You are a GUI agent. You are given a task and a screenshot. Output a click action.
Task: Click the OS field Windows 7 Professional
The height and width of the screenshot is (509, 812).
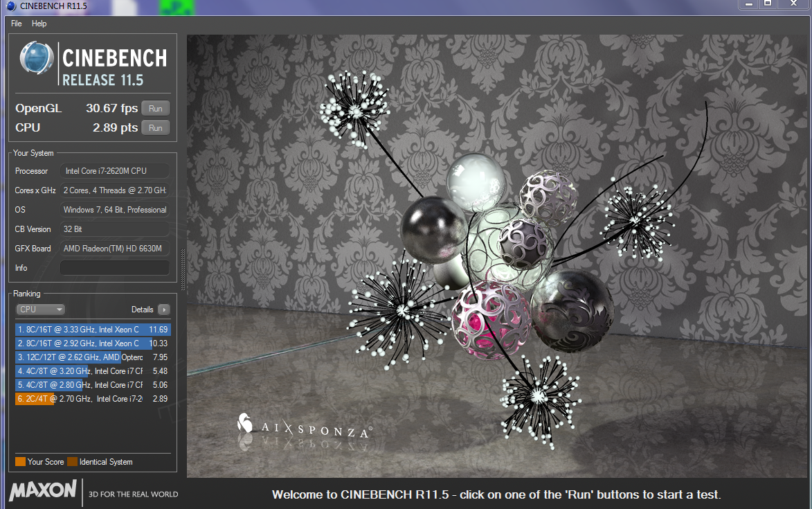(x=114, y=210)
